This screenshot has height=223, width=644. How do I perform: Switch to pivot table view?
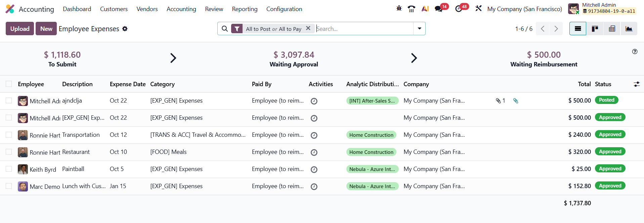pos(612,29)
